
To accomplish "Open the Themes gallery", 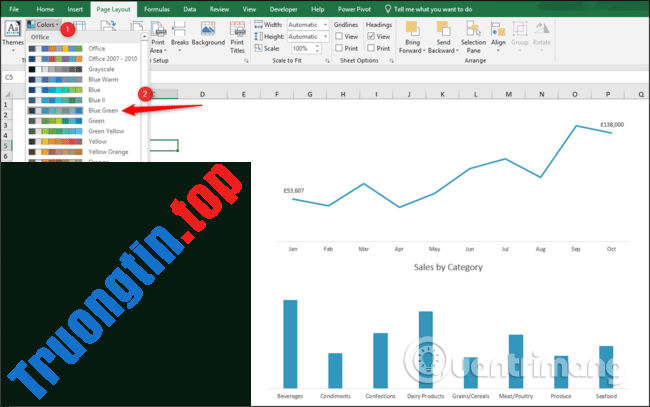I will click(x=12, y=36).
